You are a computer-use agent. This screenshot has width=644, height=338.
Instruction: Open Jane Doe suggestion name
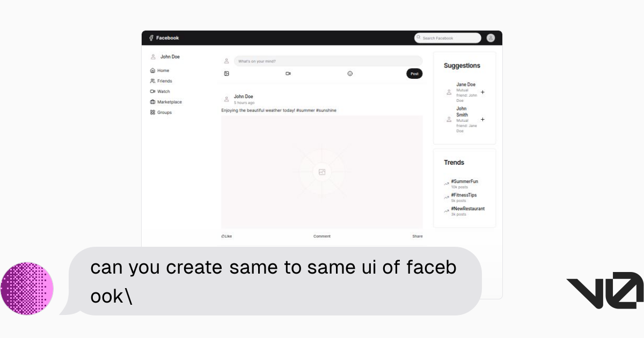[466, 85]
